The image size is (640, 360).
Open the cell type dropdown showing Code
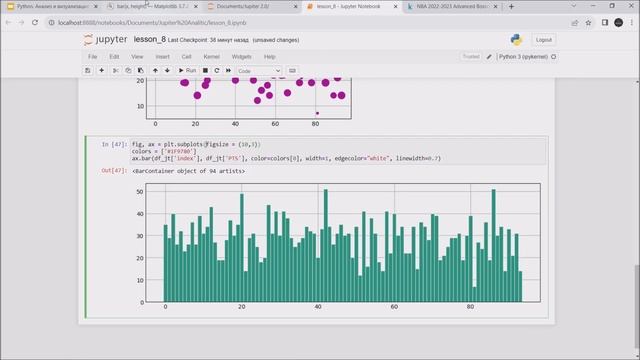259,71
